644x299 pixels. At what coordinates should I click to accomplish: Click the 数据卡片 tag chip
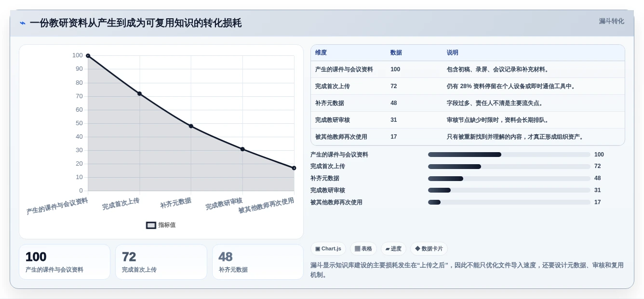click(x=429, y=248)
